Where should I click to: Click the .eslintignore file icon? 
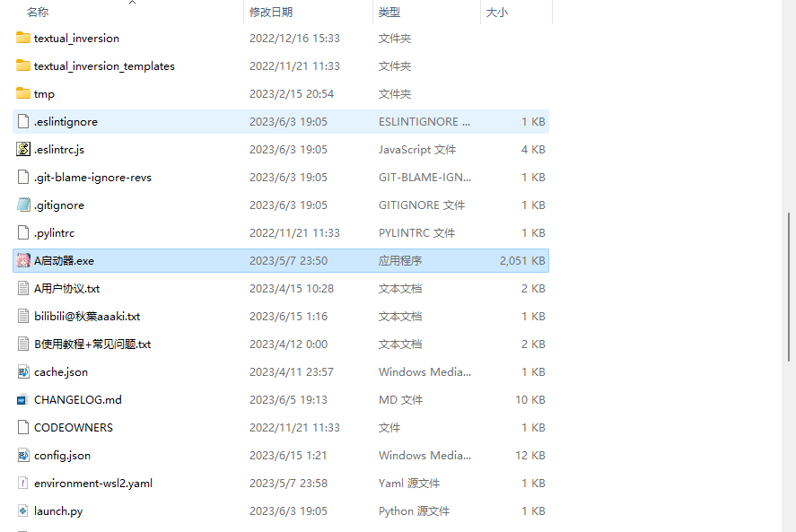click(x=22, y=121)
